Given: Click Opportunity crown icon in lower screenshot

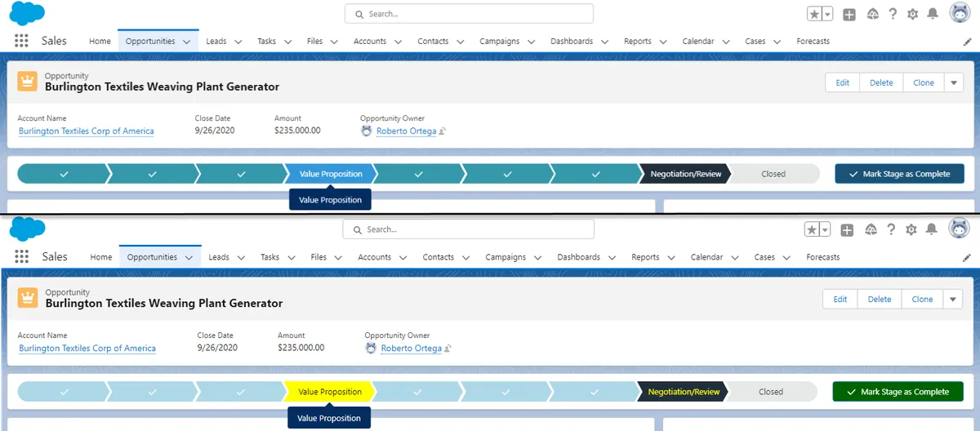Looking at the screenshot, I should click(x=28, y=298).
